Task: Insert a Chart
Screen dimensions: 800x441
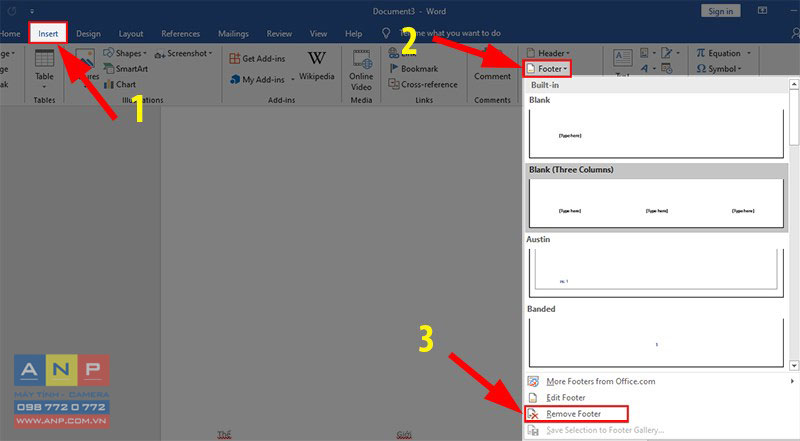Action: tap(120, 84)
